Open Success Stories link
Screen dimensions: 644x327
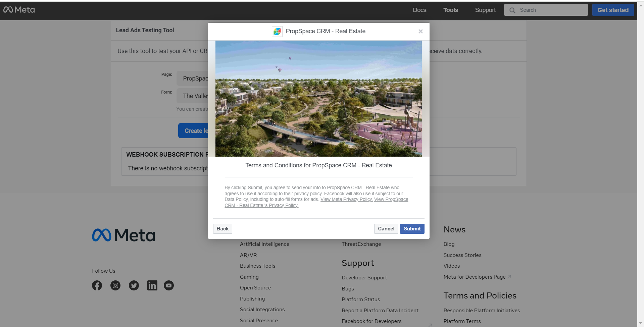coord(462,255)
